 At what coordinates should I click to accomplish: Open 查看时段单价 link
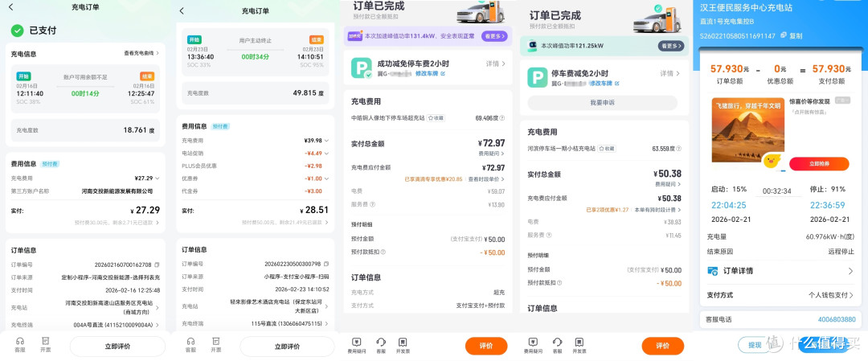point(487,179)
